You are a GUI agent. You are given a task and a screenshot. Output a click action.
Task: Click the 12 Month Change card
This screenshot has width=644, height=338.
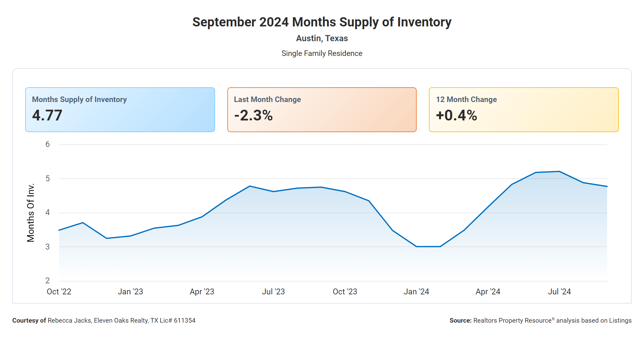click(524, 110)
